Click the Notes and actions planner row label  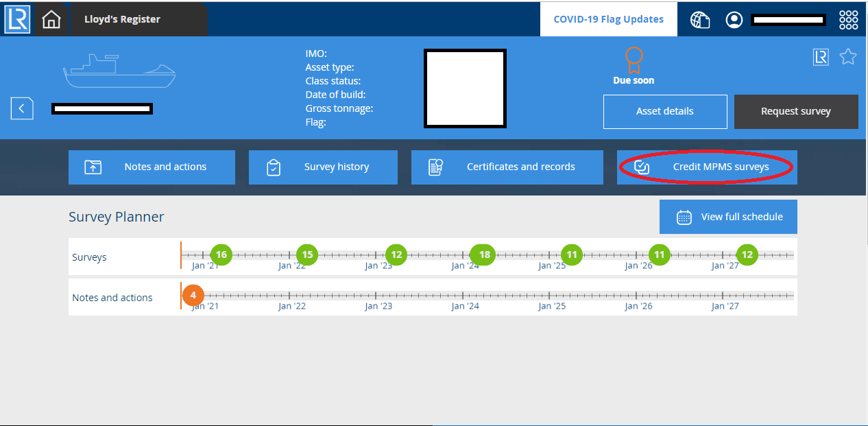click(x=112, y=298)
